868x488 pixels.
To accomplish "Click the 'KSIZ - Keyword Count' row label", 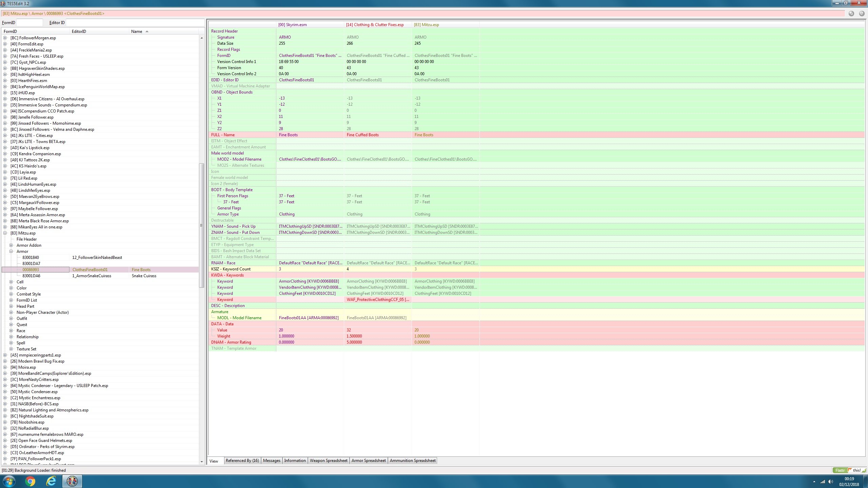I will (x=231, y=269).
